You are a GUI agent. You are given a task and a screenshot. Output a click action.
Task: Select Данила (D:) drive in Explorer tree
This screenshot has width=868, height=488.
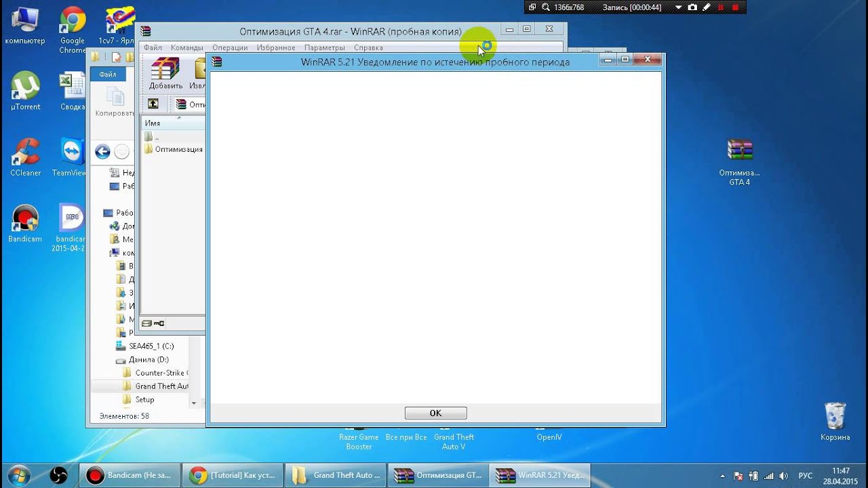click(142, 360)
